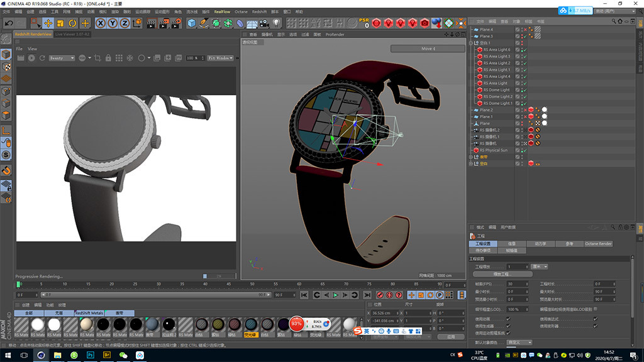This screenshot has width=644, height=362.
Task: Toggle Z axis lock
Action: coord(125,23)
